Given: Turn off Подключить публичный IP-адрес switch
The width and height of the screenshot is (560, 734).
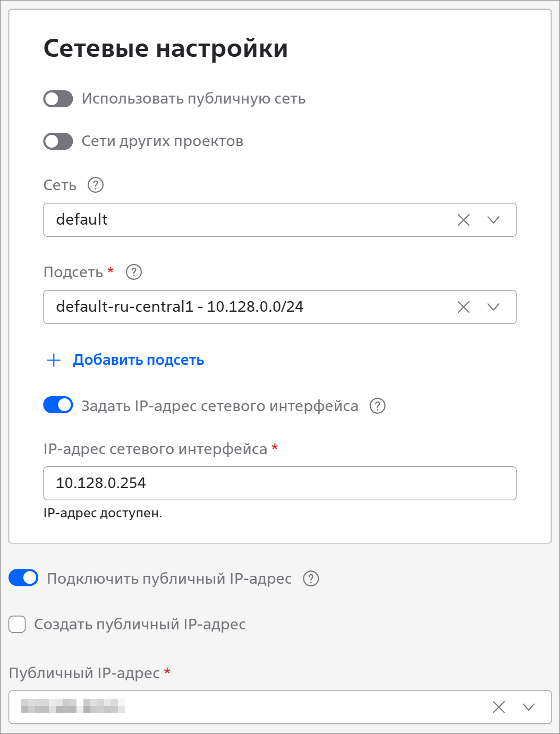Looking at the screenshot, I should pyautogui.click(x=23, y=578).
